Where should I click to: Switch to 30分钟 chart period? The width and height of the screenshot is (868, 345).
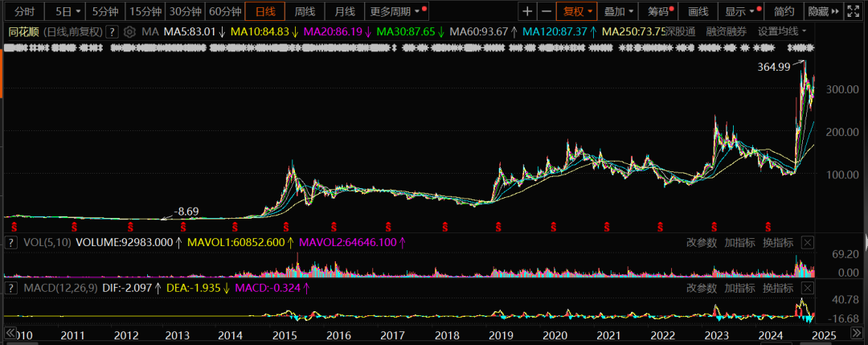point(186,11)
